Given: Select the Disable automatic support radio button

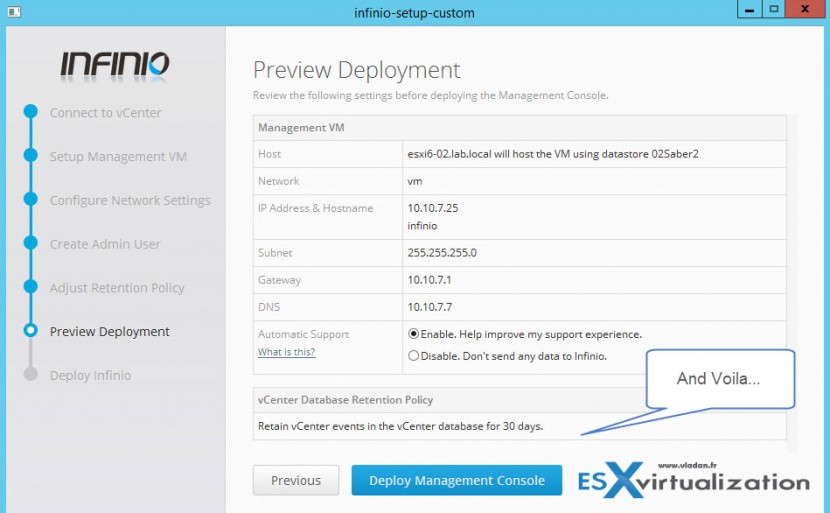Looking at the screenshot, I should (x=413, y=356).
